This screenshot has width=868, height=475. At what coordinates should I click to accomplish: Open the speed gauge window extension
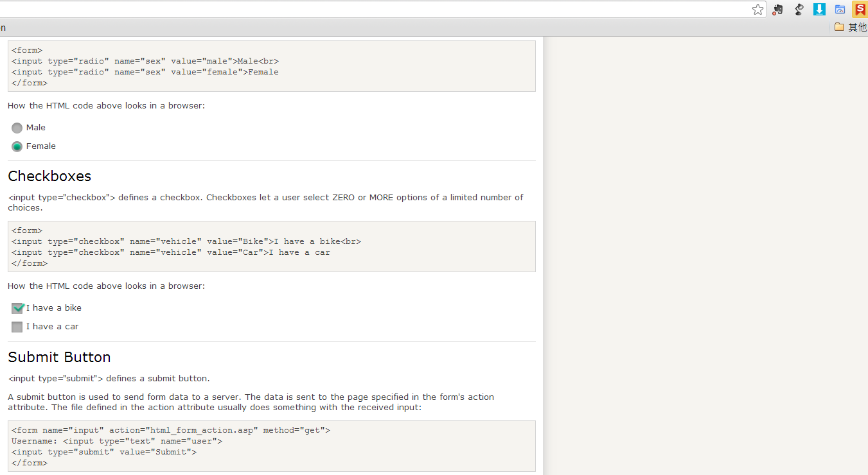(840, 10)
